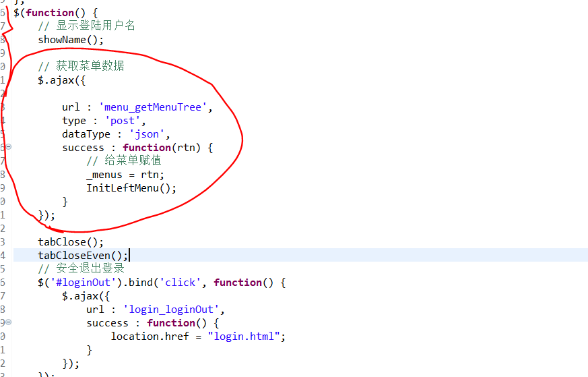Click the comment 安全退出登录

pyautogui.click(x=81, y=268)
